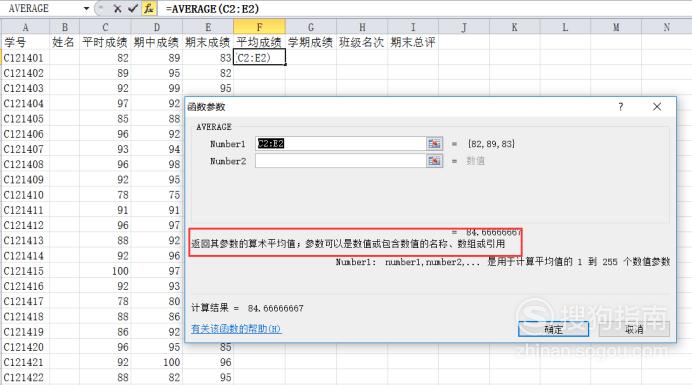Screen dimensions: 692x385
Task: Click the 学期成绩 header cell
Action: 311,42
